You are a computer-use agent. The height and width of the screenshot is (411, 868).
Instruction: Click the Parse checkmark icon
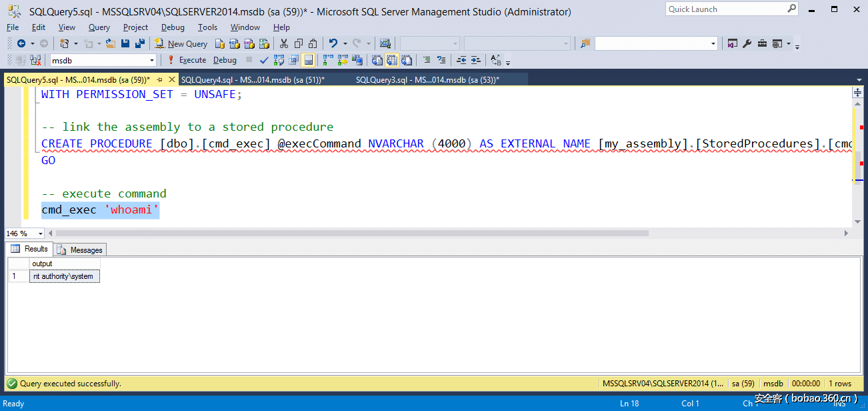point(264,60)
